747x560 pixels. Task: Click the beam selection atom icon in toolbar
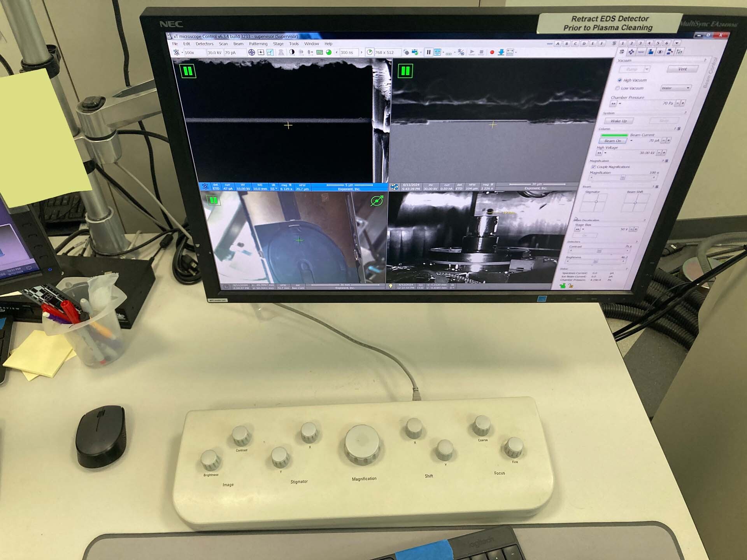point(176,52)
